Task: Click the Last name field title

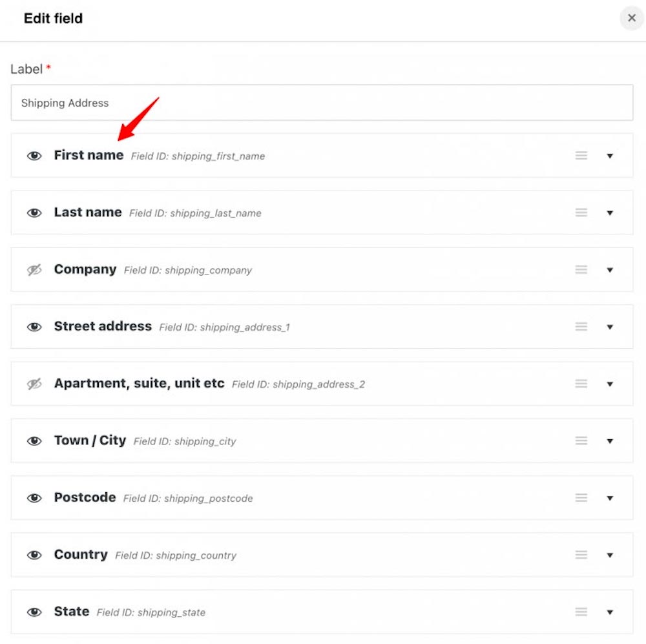Action: coord(88,213)
